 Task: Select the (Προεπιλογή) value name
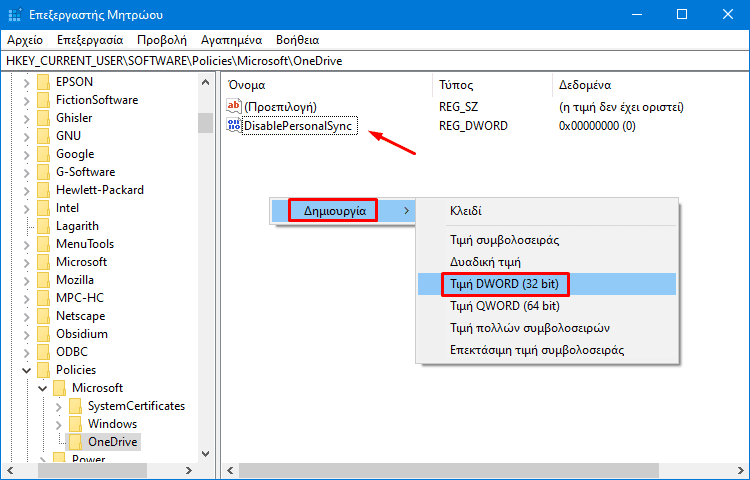(280, 107)
